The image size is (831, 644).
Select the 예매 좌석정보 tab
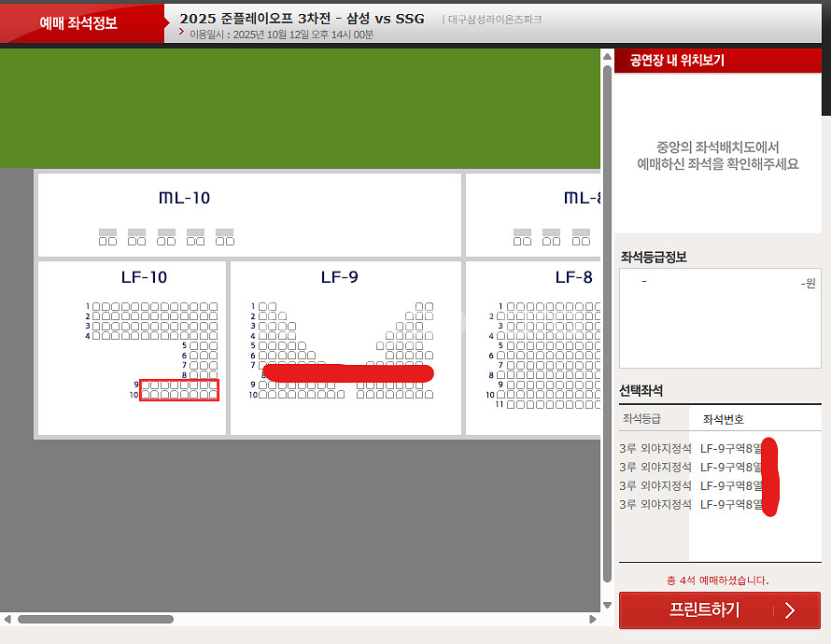point(78,22)
